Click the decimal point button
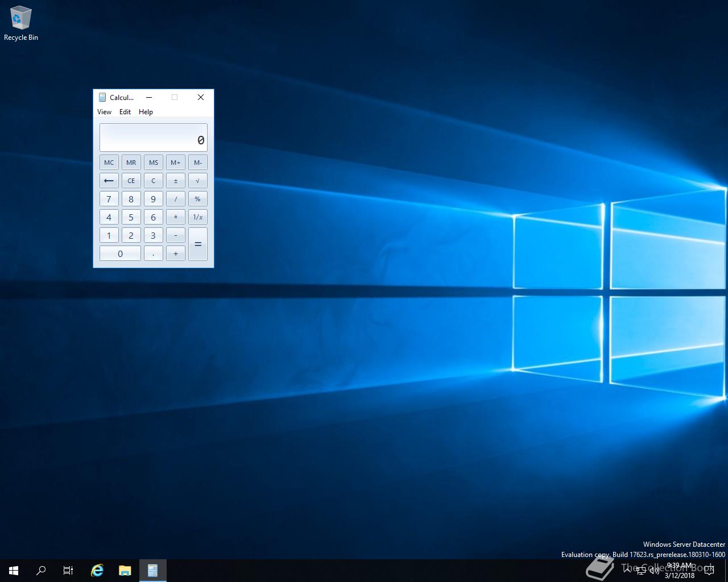The width and height of the screenshot is (728, 582). click(154, 253)
